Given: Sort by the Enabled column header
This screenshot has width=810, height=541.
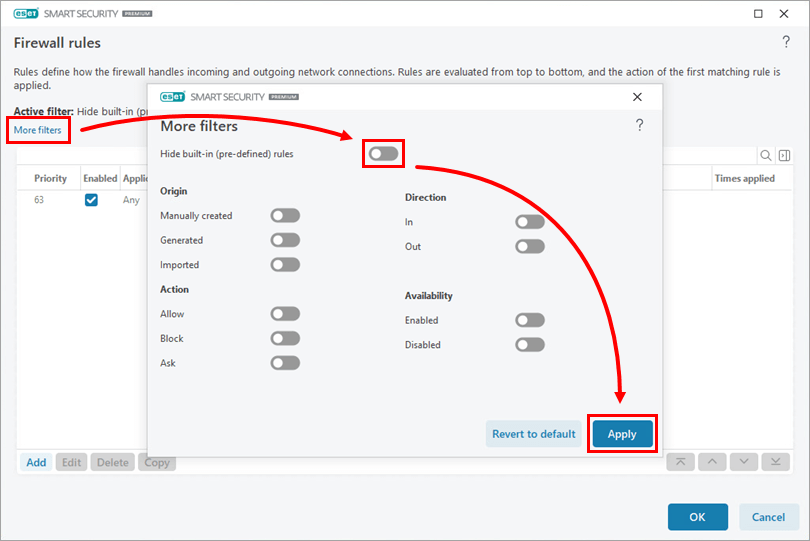Looking at the screenshot, I should (100, 178).
